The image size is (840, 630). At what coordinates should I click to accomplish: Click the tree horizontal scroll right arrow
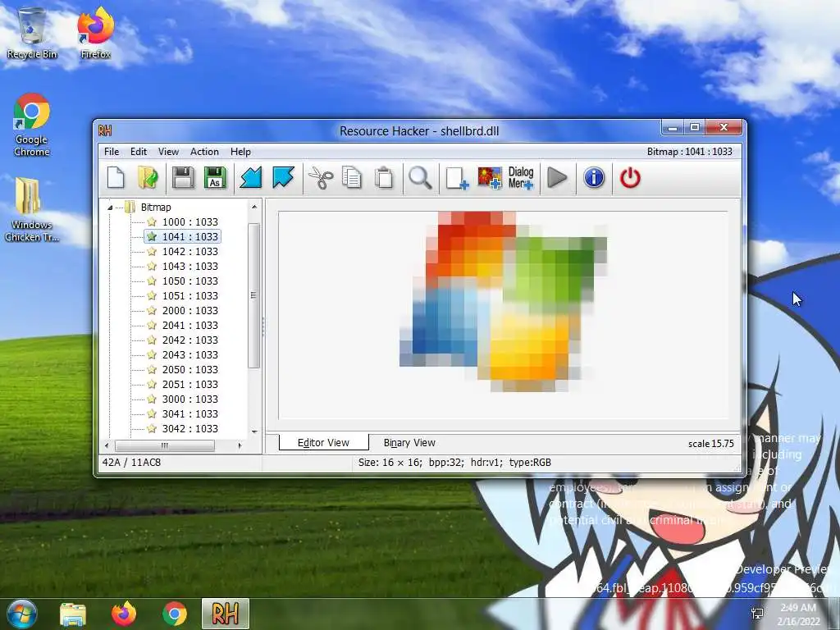240,445
